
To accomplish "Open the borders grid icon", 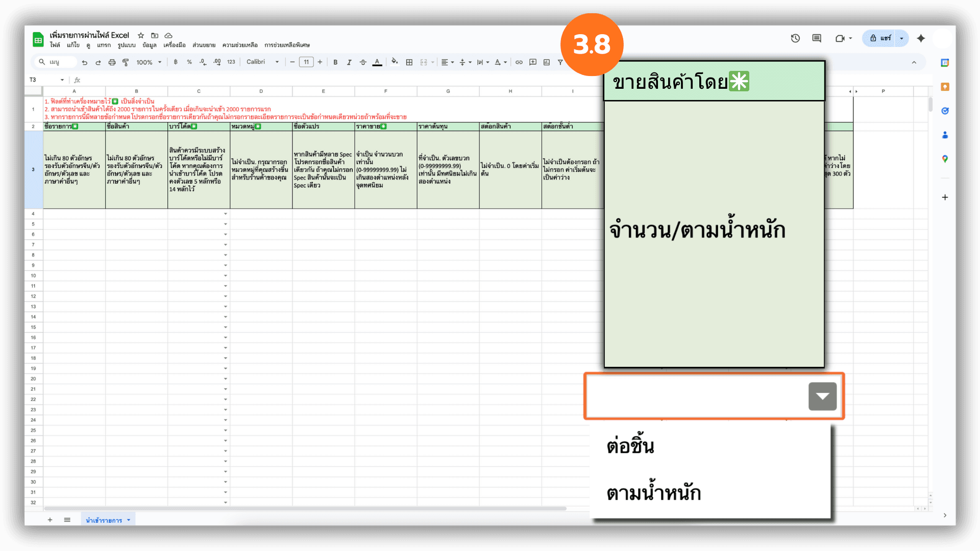I will click(x=409, y=62).
